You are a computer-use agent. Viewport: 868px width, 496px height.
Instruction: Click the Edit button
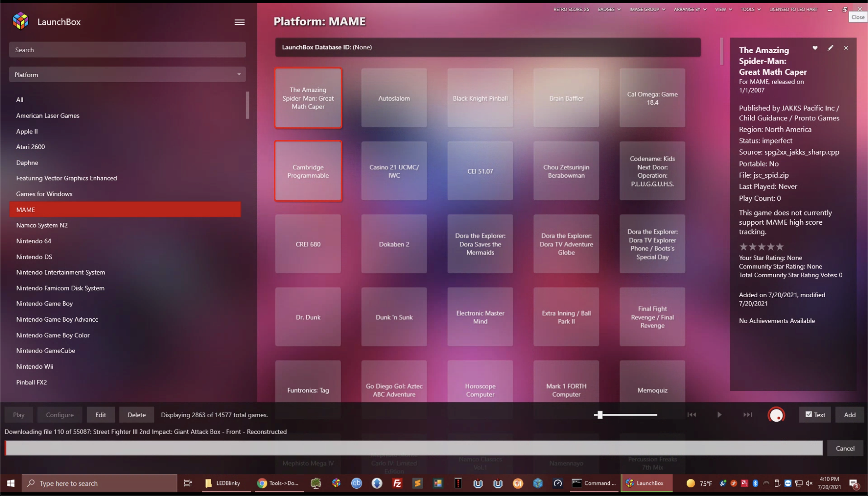100,415
